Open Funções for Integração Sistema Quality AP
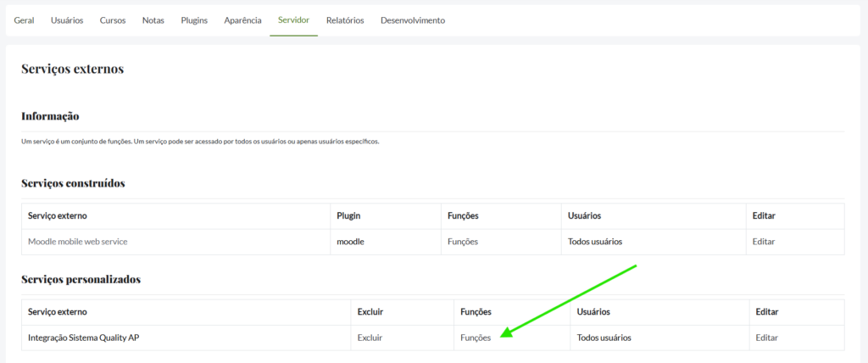868x363 pixels. pyautogui.click(x=475, y=338)
